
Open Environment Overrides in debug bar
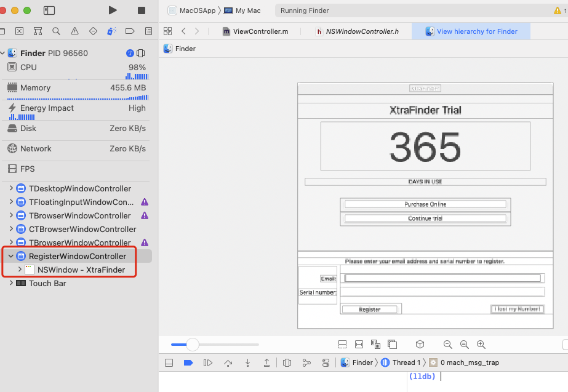(326, 362)
